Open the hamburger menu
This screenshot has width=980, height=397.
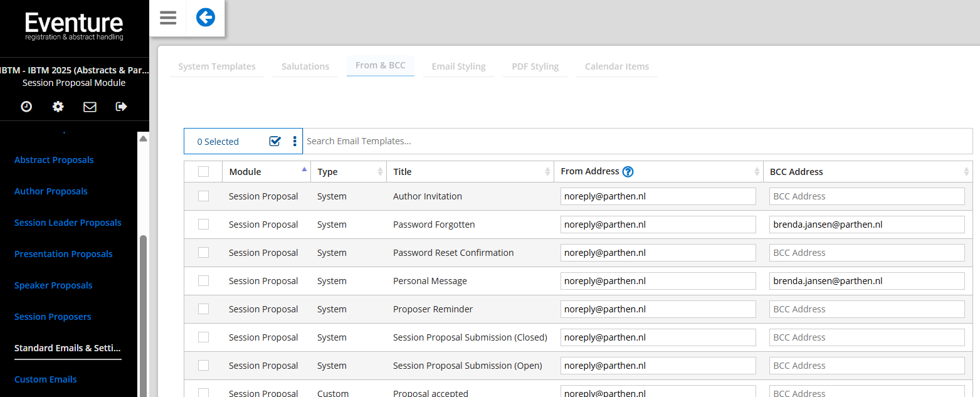(x=168, y=18)
